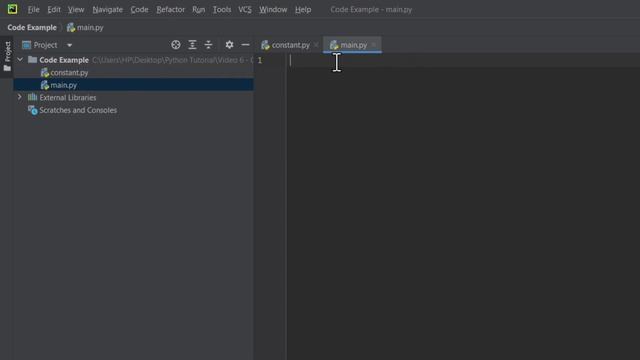Select Code Example folder in project tree
This screenshot has height=360, width=640.
point(64,60)
